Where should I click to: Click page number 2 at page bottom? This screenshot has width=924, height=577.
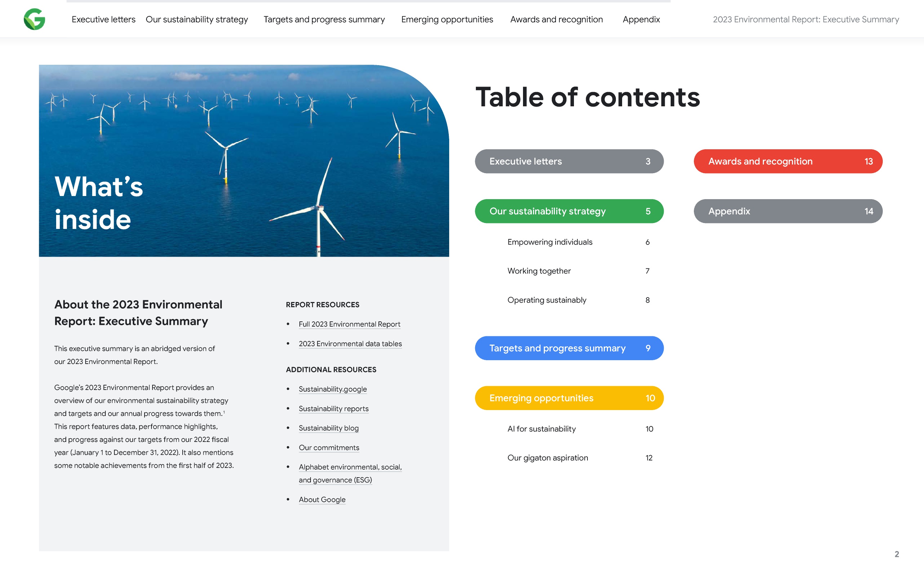click(897, 554)
